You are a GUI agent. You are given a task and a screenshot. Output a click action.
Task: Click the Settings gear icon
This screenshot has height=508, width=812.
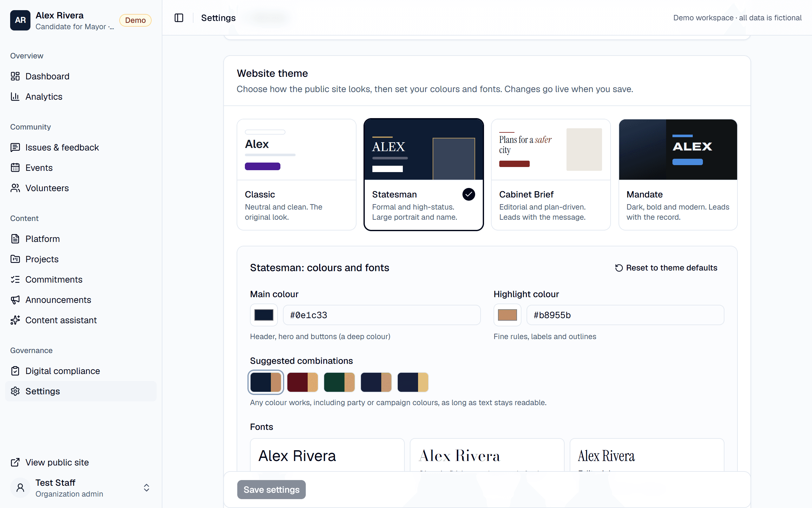tap(15, 391)
